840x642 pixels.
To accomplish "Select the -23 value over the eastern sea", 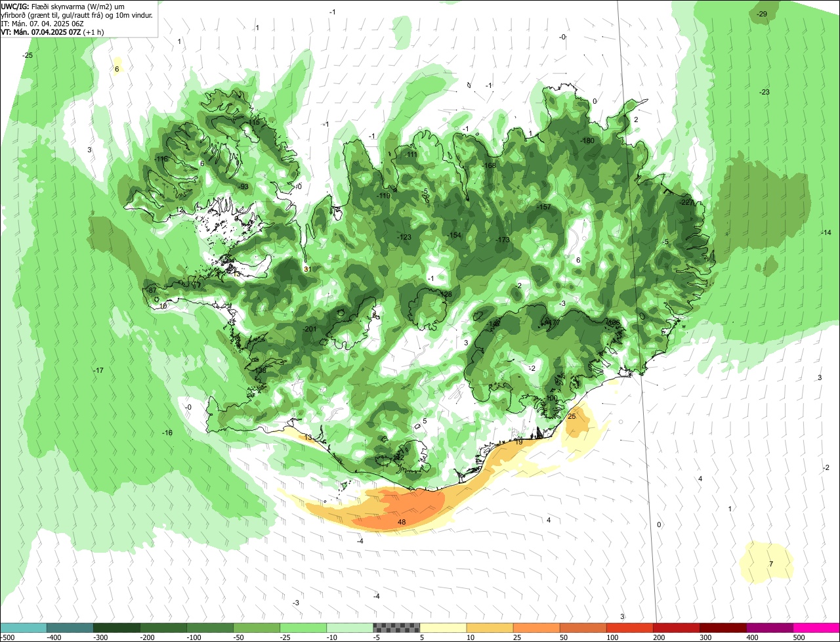I will point(765,92).
